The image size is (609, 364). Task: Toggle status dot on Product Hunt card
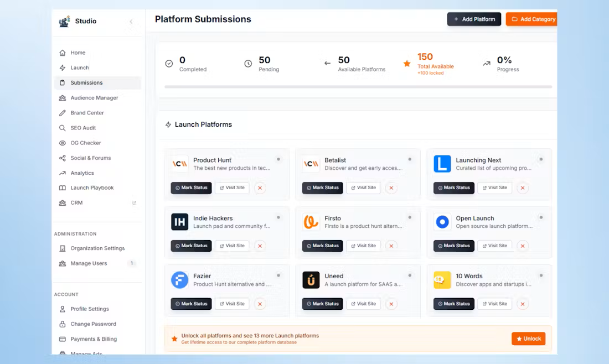[278, 159]
